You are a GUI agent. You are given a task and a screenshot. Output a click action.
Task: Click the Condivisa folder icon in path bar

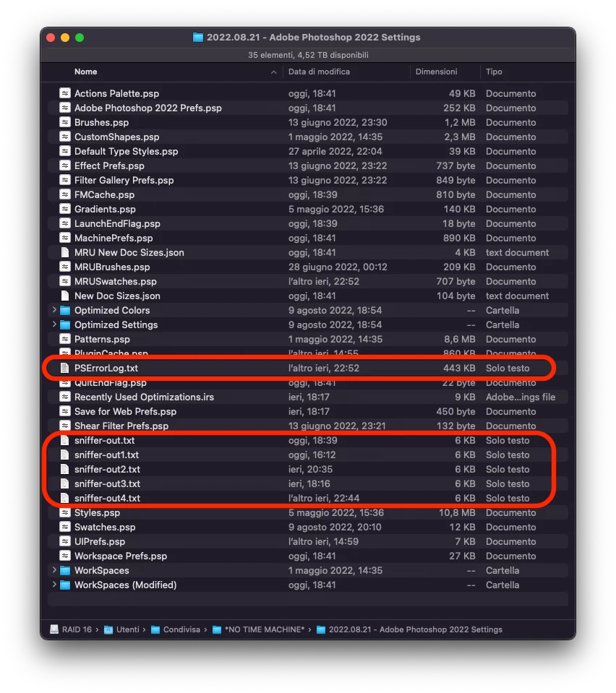pyautogui.click(x=155, y=630)
